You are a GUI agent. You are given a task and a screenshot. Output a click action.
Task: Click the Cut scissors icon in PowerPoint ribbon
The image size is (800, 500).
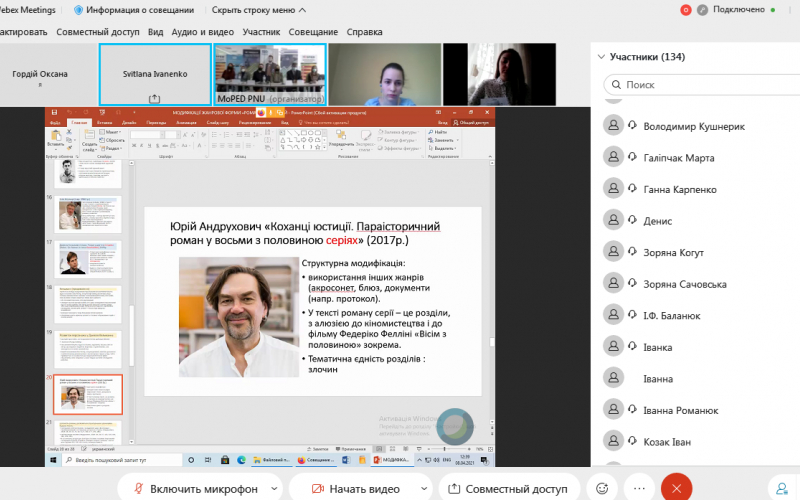(69, 132)
